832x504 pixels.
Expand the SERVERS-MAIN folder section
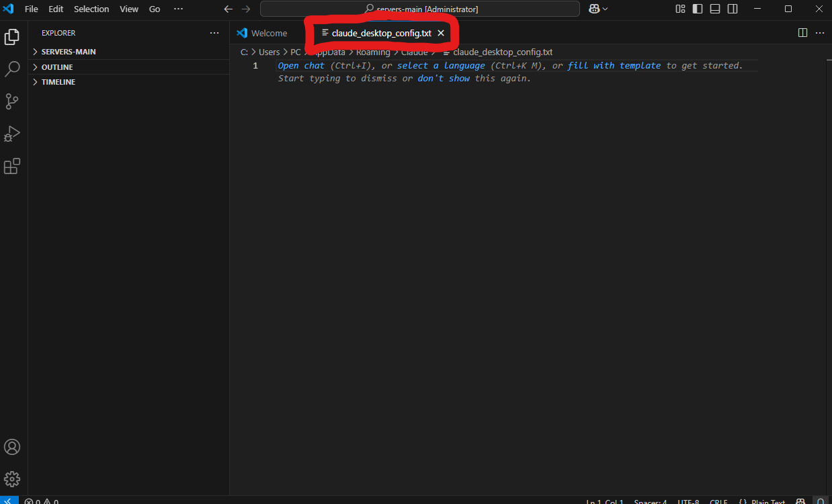pyautogui.click(x=128, y=52)
